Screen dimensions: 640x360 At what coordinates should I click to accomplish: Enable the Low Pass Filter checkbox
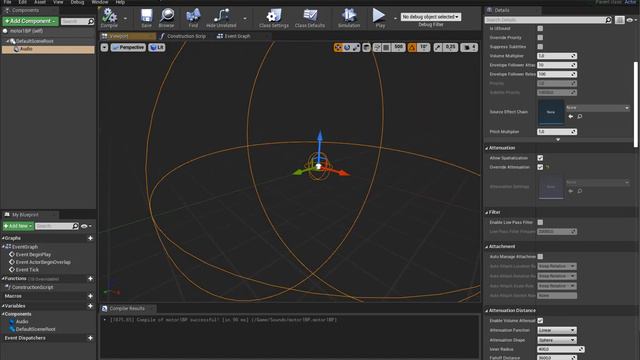[540, 222]
